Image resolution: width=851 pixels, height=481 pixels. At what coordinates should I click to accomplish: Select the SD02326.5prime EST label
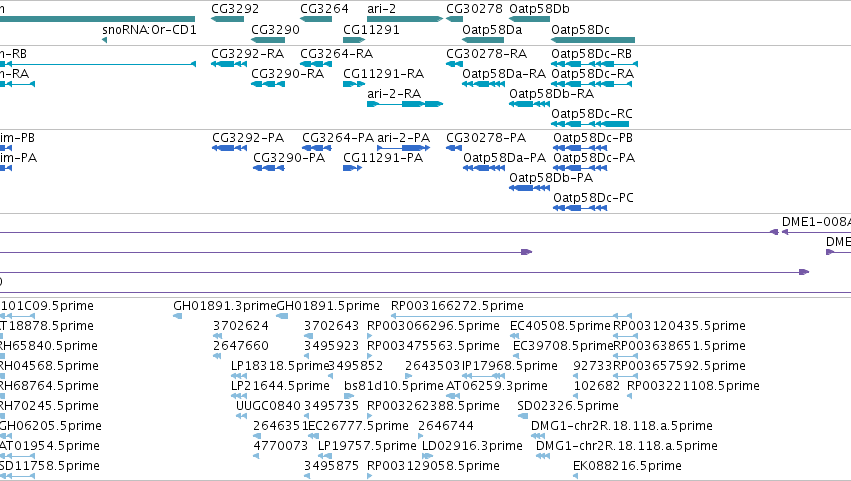(x=568, y=406)
